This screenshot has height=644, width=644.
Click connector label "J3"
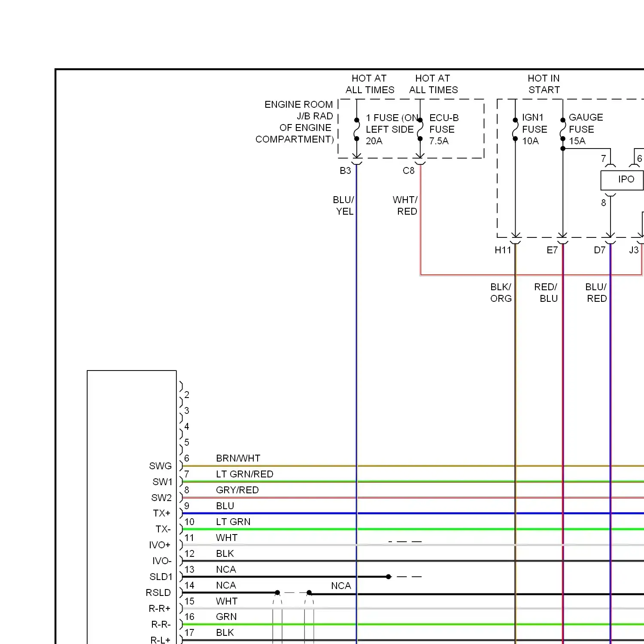coord(634,250)
